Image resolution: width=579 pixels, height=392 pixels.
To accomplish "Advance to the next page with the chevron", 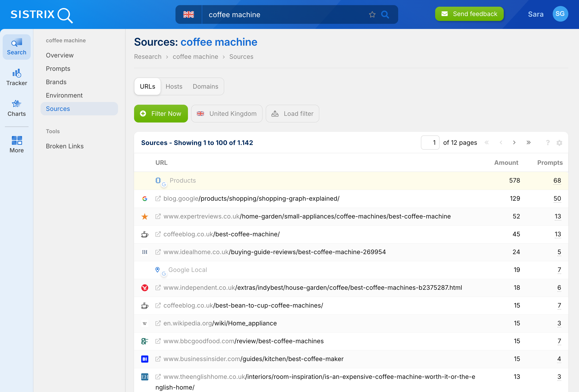I will click(x=514, y=143).
